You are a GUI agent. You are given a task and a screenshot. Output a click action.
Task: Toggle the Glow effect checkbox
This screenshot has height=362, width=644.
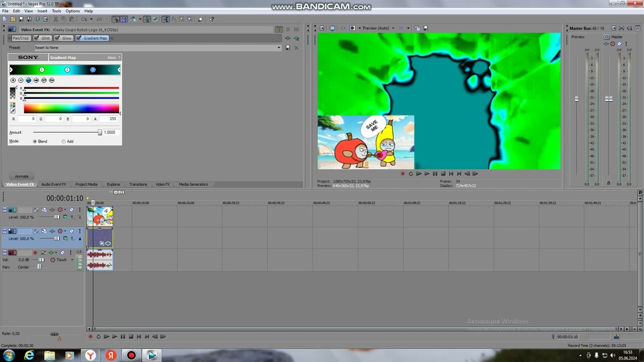(x=57, y=38)
